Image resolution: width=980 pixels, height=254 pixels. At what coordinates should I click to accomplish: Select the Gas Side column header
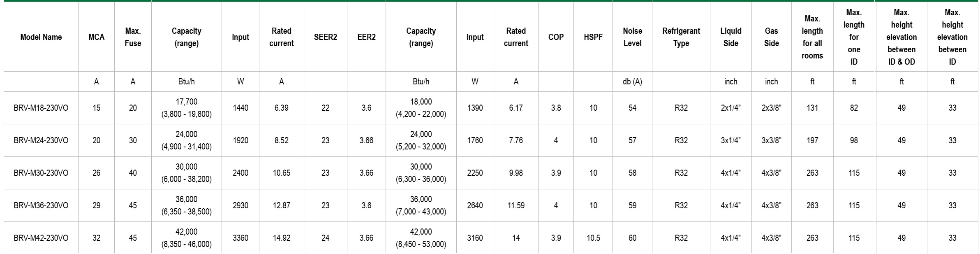[x=771, y=37]
